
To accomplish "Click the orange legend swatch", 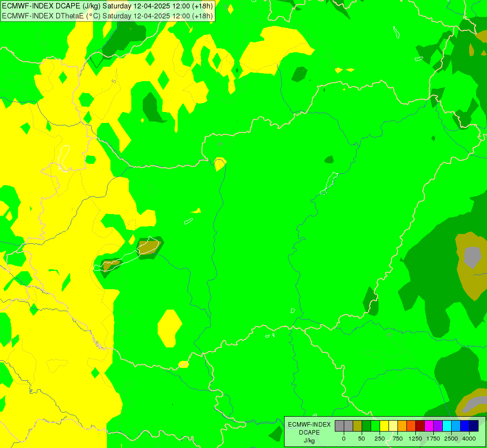I will tap(402, 426).
